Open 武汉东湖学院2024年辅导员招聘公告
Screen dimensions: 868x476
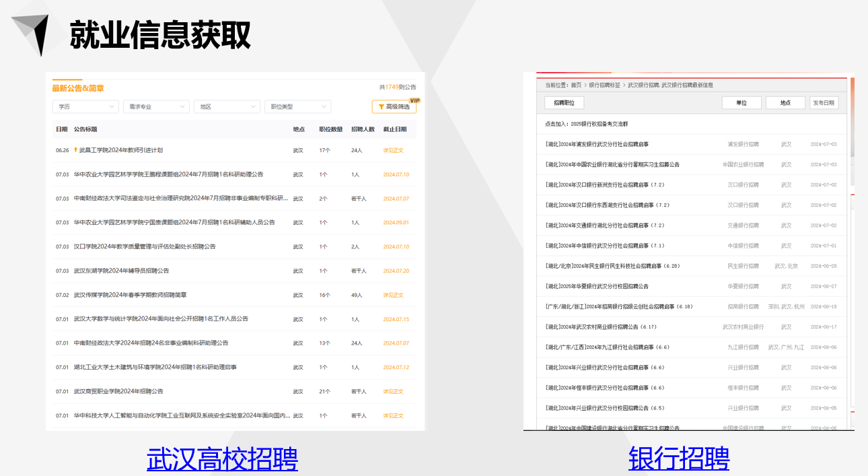[121, 271]
